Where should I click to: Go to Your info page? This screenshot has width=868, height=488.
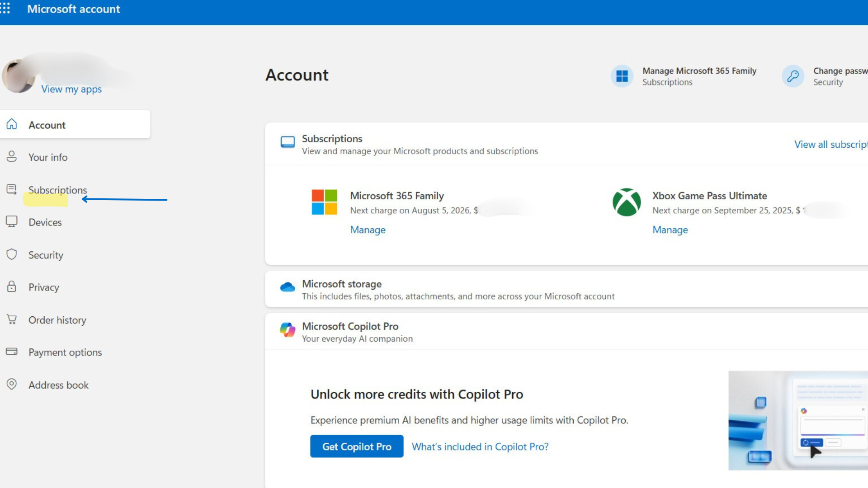click(48, 157)
